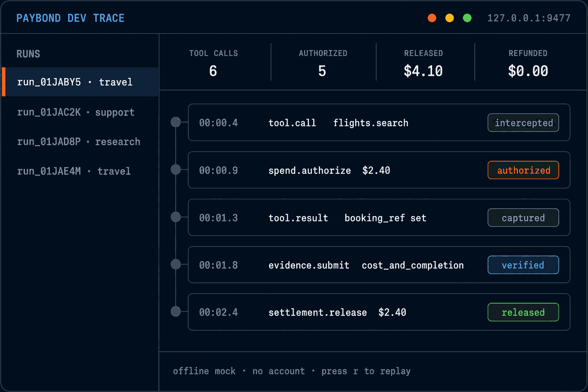Click the 00:01.8 timestamp
Viewport: 588px width, 392px height.
pos(219,265)
